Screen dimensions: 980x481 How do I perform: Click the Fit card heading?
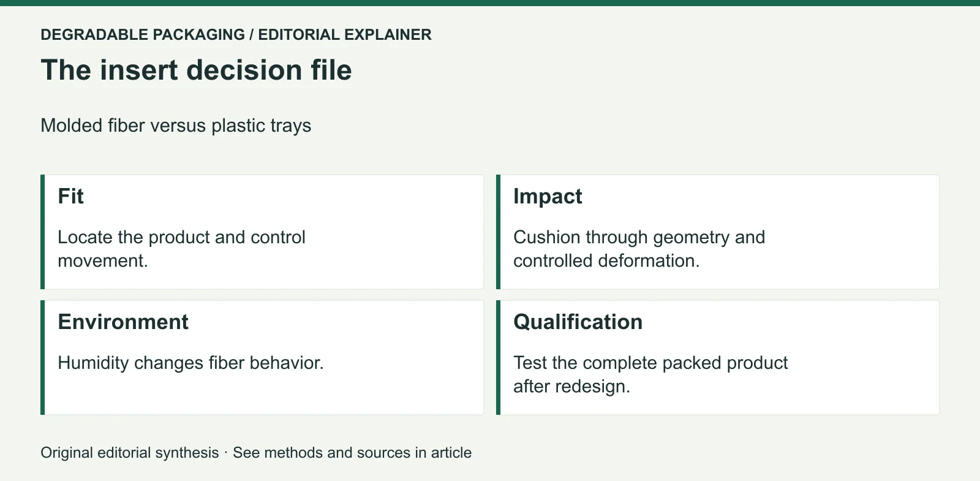pyautogui.click(x=70, y=197)
